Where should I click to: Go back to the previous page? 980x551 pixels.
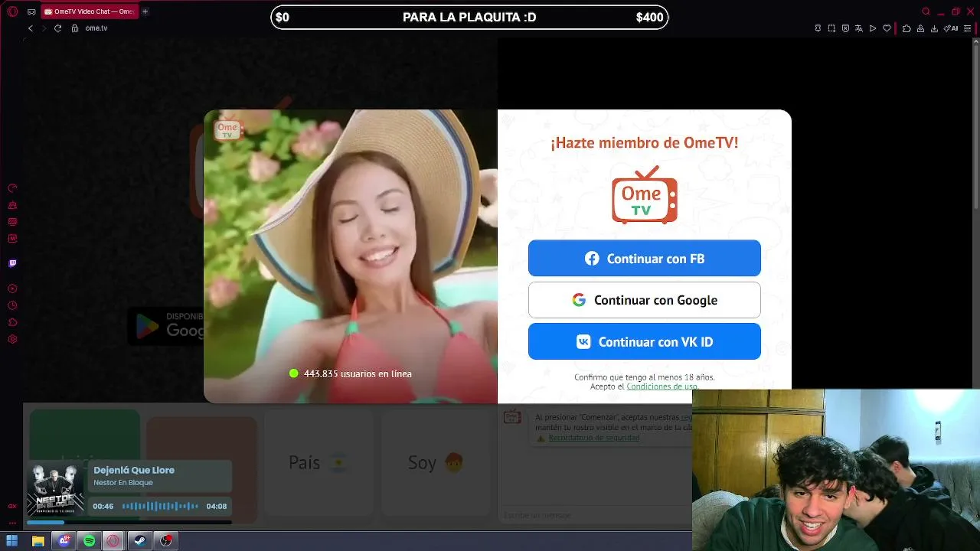click(31, 28)
